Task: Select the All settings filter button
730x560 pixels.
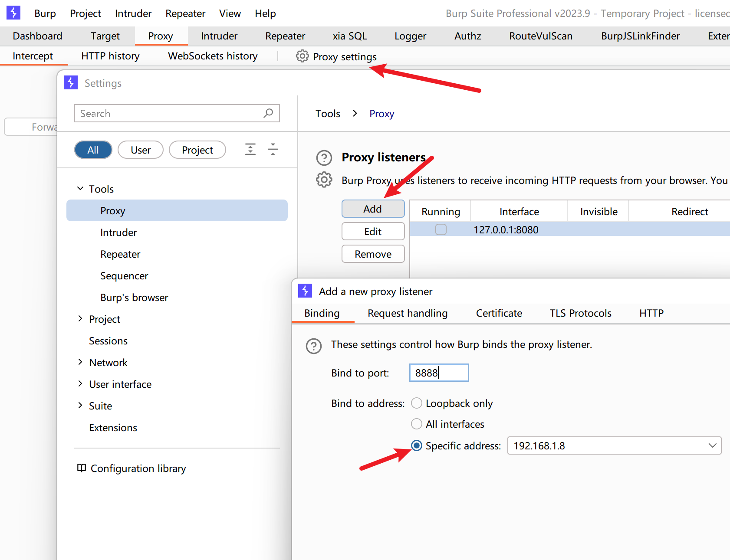Action: click(93, 150)
